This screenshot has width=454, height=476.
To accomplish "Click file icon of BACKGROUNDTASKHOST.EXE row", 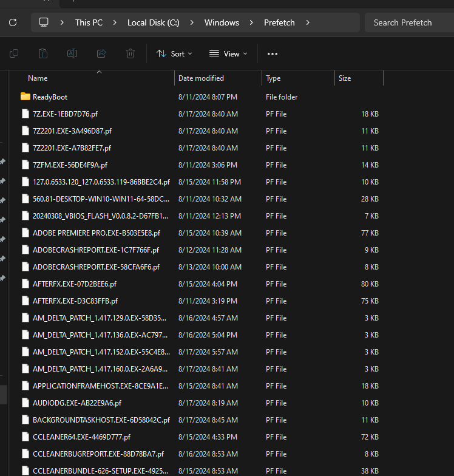I will point(25,420).
